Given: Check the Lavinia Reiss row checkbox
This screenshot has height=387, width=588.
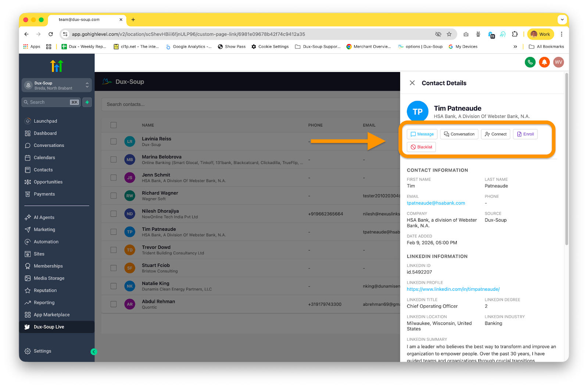Looking at the screenshot, I should [114, 141].
